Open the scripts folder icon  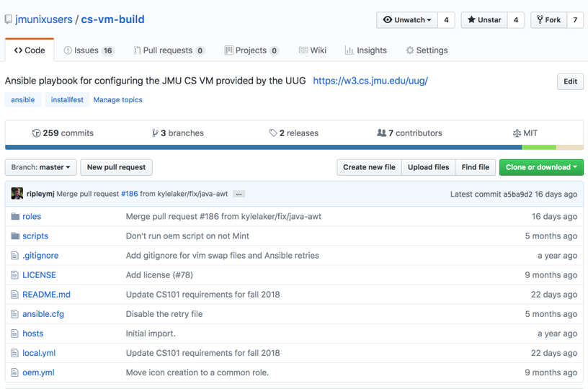15,236
